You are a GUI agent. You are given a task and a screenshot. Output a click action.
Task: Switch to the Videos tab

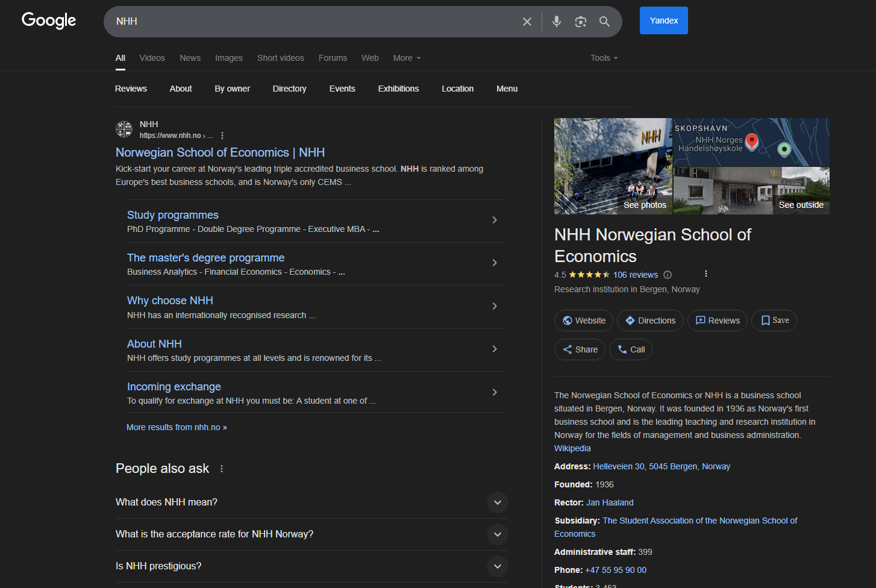[152, 58]
